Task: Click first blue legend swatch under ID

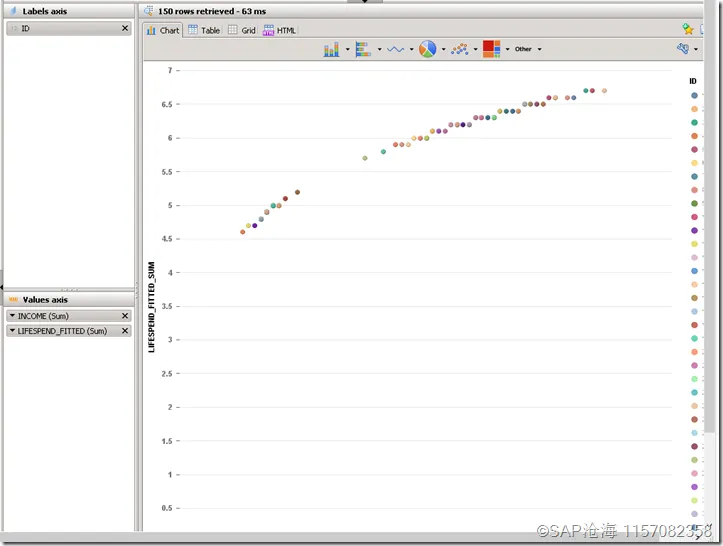Action: [x=694, y=95]
